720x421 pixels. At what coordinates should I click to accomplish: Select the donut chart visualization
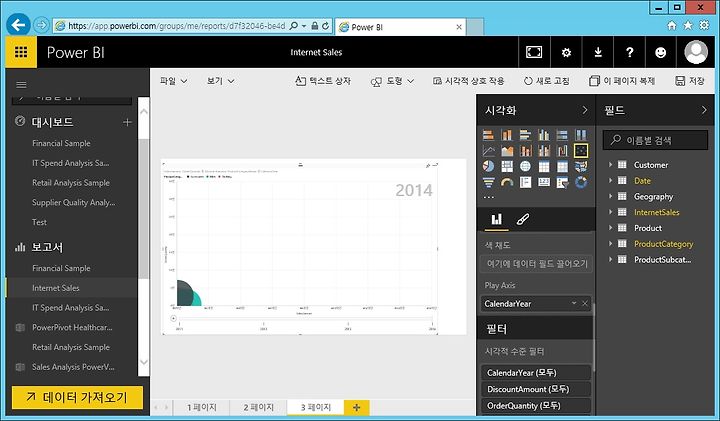(581, 182)
